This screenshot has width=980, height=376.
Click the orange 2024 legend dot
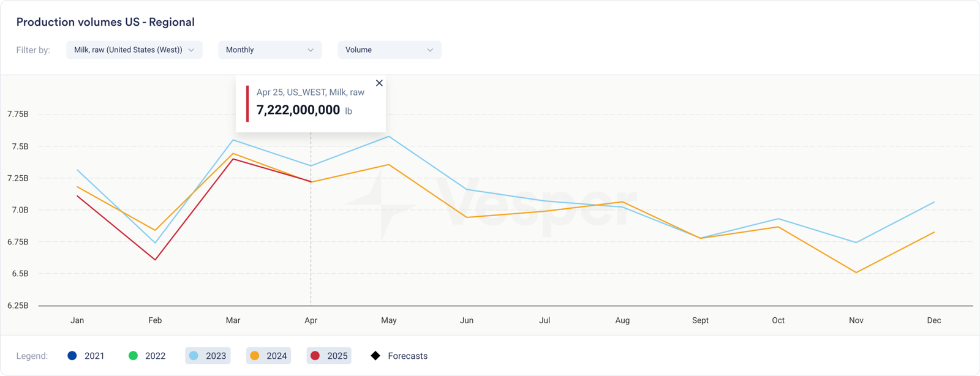coord(255,356)
